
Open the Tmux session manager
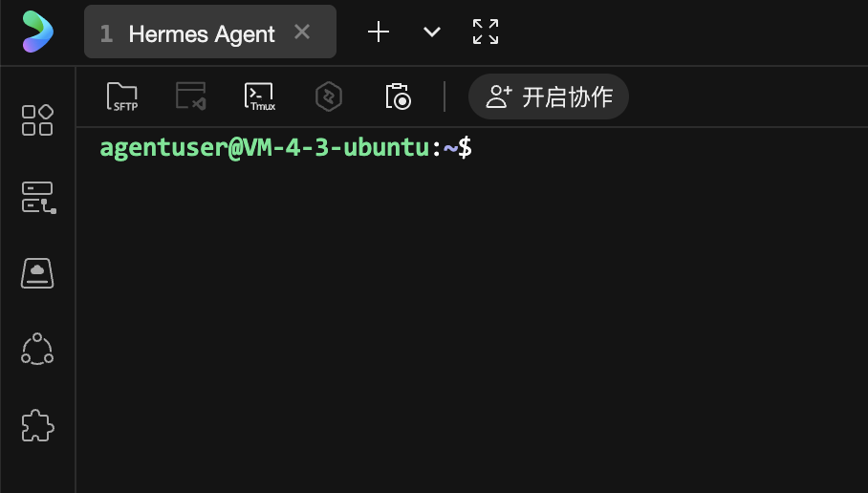point(259,96)
